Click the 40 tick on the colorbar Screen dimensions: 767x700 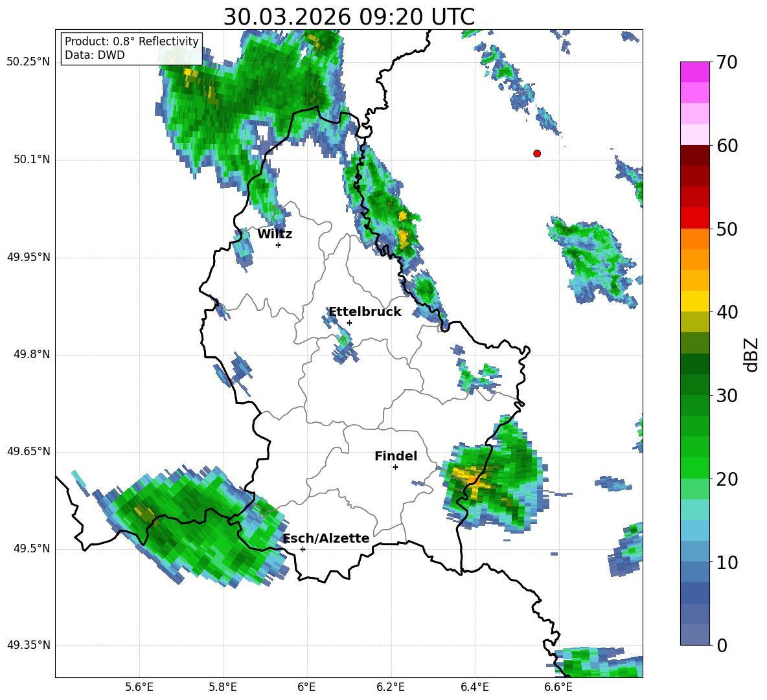727,312
